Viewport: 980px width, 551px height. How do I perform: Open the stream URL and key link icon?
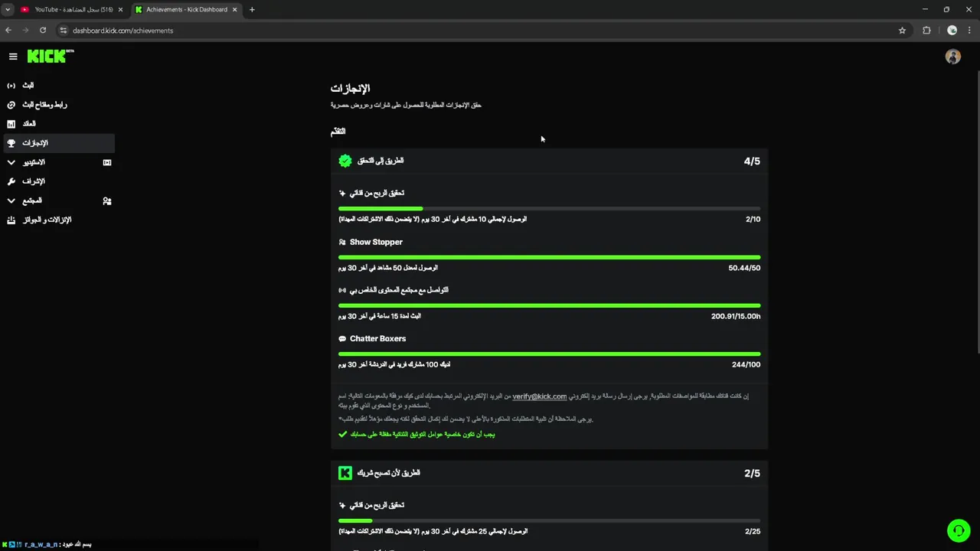pyautogui.click(x=11, y=105)
